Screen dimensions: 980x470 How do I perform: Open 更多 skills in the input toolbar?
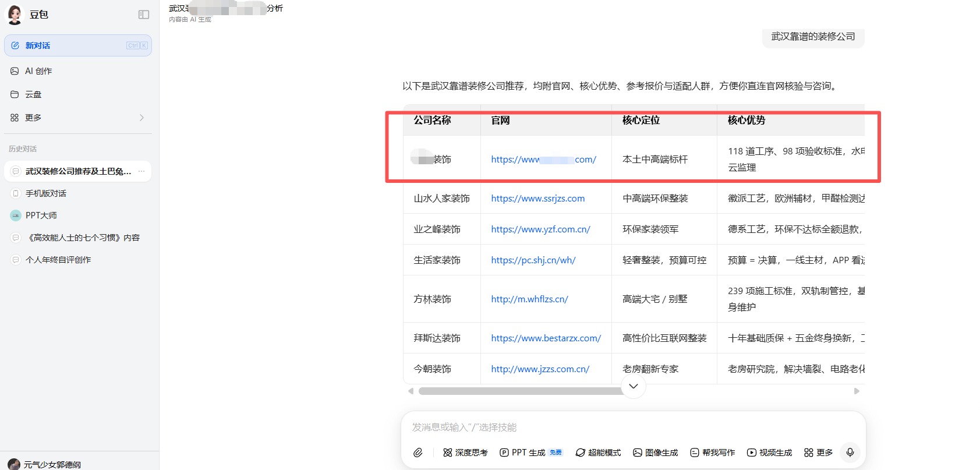(819, 453)
